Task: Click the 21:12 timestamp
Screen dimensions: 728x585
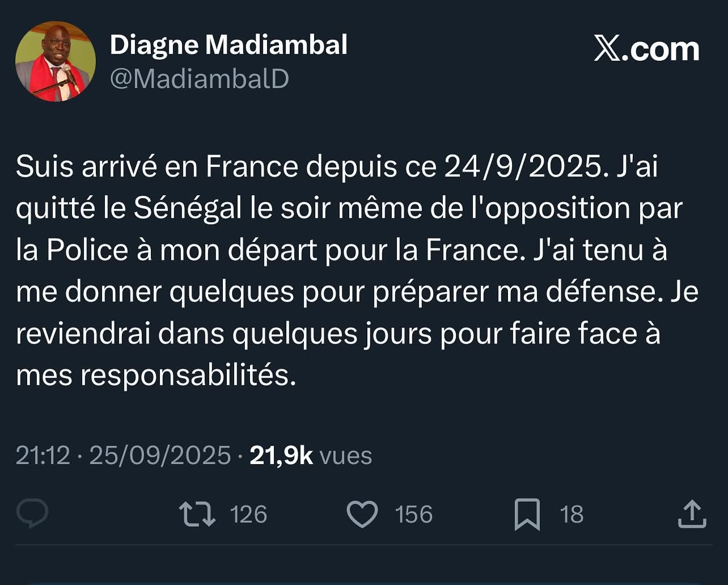Action: 43,456
